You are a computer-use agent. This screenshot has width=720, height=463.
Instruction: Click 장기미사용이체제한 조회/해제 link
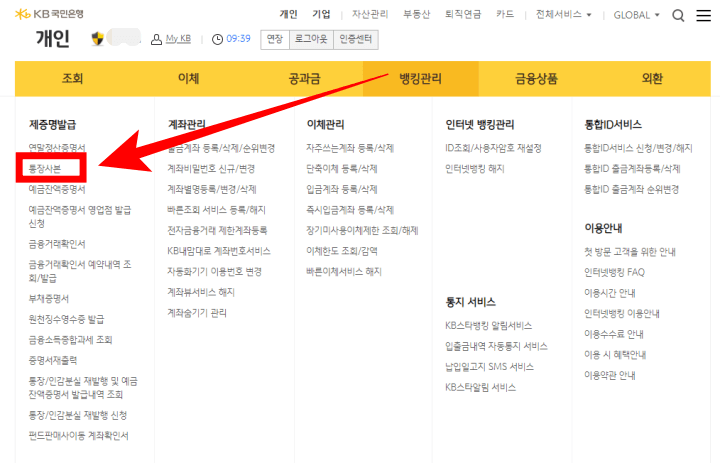click(x=362, y=230)
